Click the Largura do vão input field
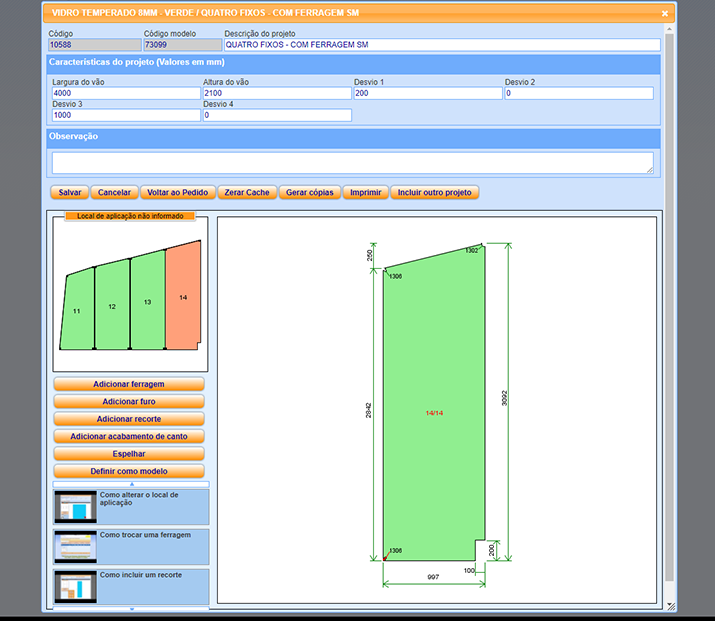The image size is (715, 621). click(126, 93)
